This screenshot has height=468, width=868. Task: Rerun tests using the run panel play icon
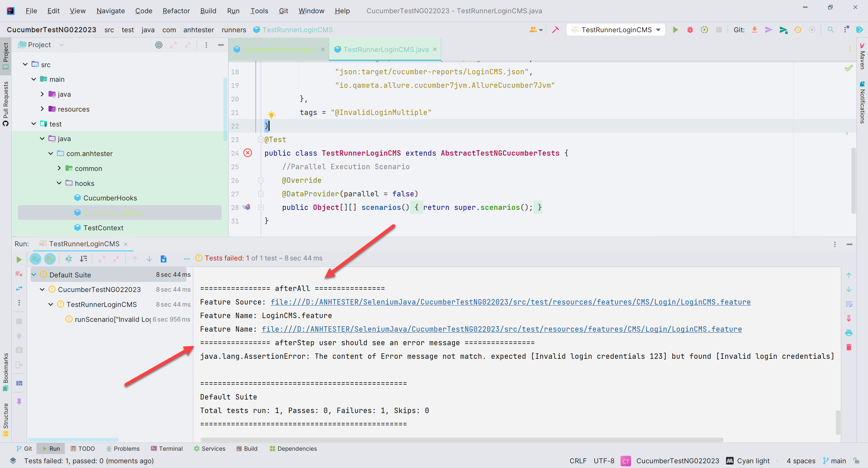pyautogui.click(x=19, y=259)
